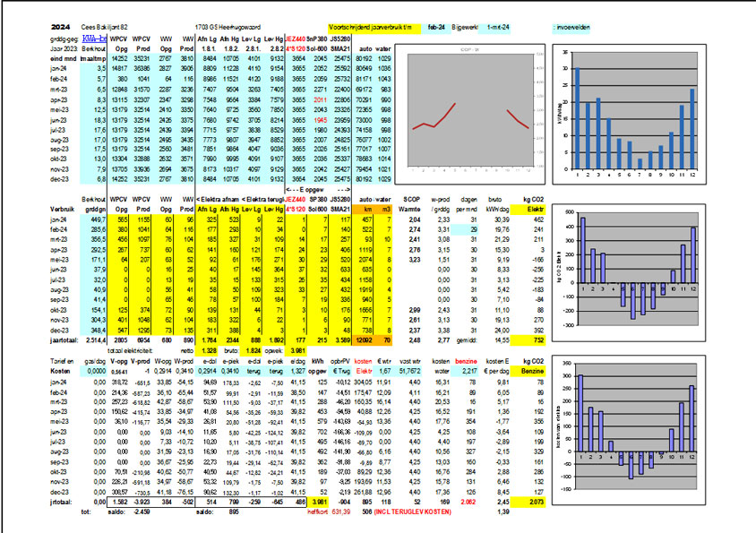The image size is (756, 533).
Task: Click the 'Verbruik' section header
Action: pos(62,210)
